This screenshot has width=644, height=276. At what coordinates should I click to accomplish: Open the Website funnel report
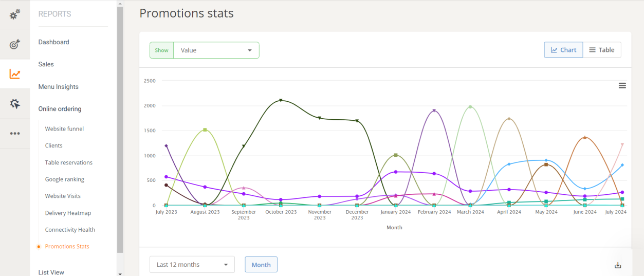64,129
